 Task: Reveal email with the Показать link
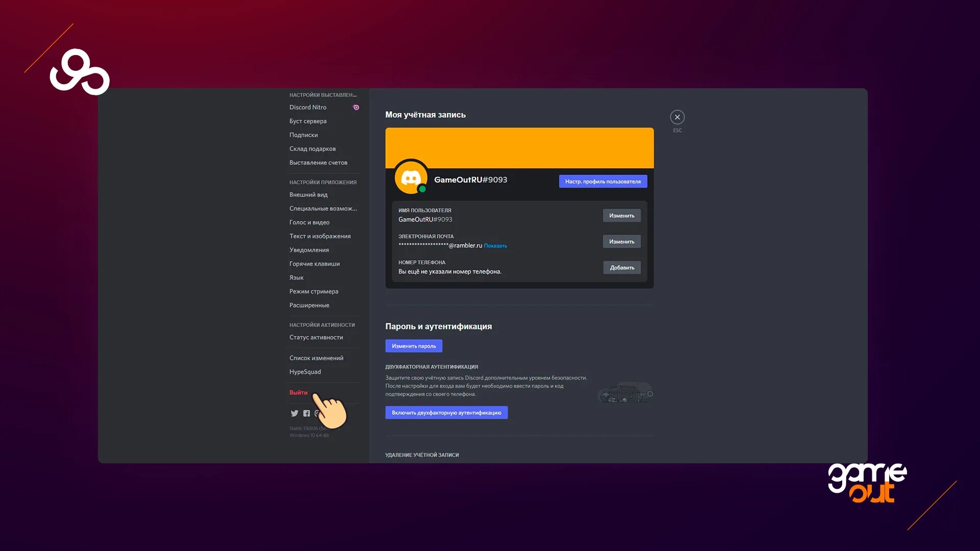point(495,246)
